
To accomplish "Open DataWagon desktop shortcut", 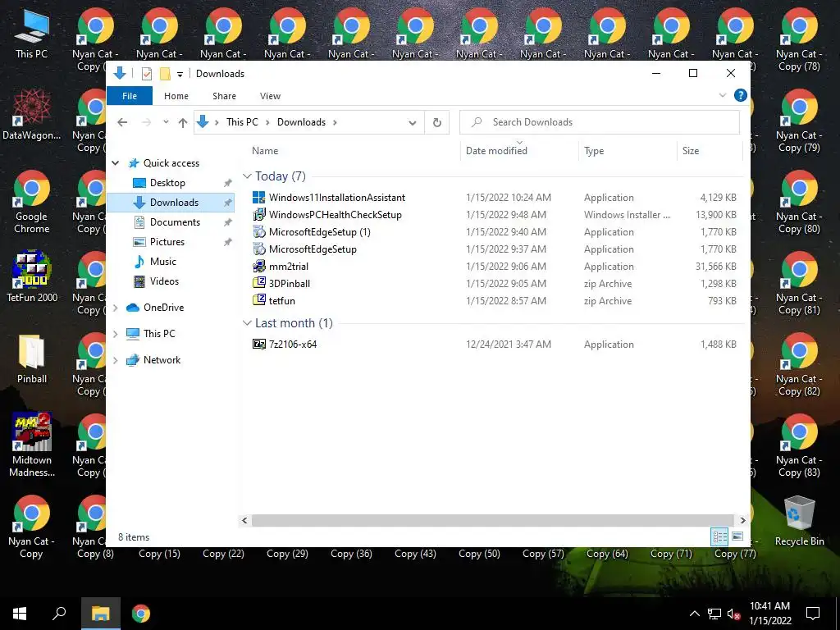I will pyautogui.click(x=32, y=114).
